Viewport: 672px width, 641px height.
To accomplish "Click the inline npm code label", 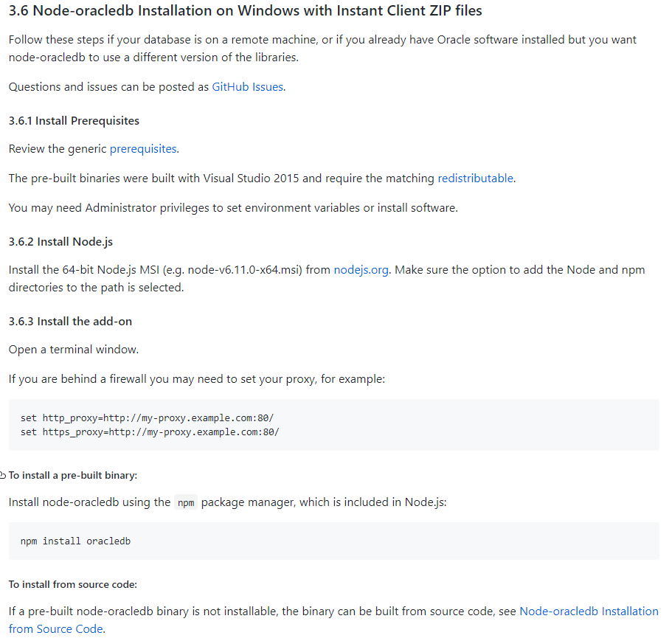I will click(186, 502).
